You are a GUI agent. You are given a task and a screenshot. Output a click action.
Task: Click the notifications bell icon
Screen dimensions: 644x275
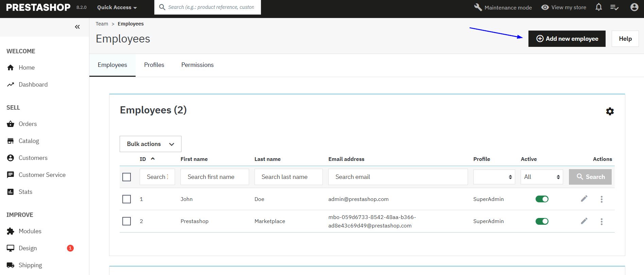(x=599, y=7)
